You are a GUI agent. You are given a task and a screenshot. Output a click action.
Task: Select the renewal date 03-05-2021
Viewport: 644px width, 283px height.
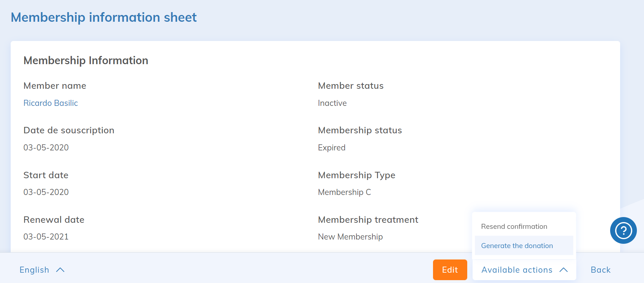click(46, 237)
